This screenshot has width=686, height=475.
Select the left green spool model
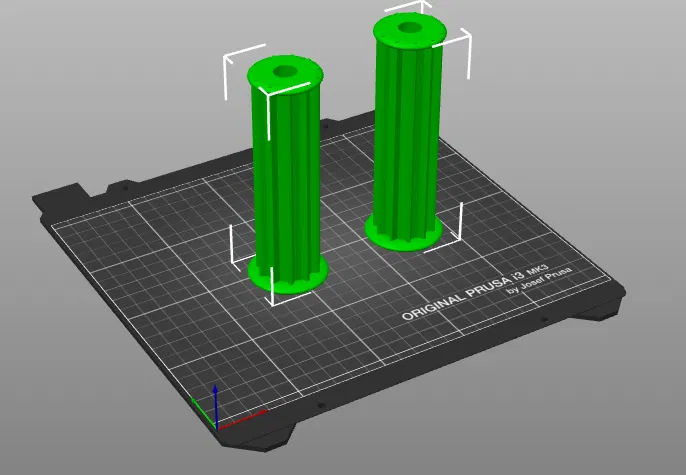287,175
